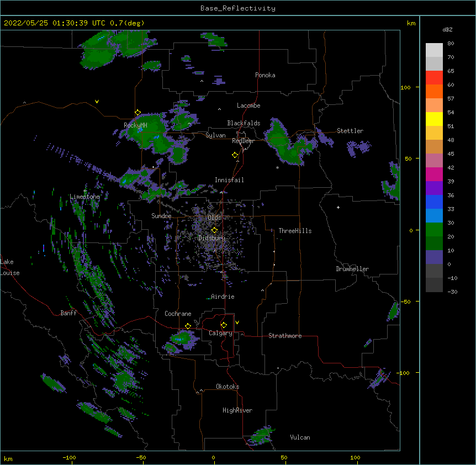Click the Limestone label
This screenshot has height=465, width=476.
coord(84,197)
